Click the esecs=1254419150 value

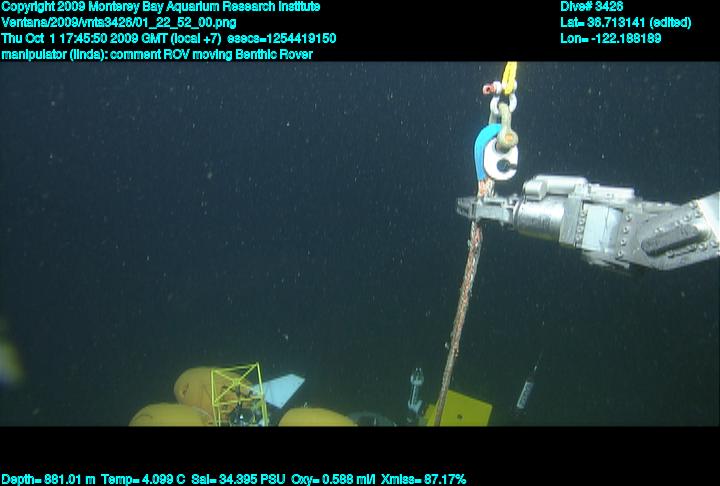[x=281, y=38]
